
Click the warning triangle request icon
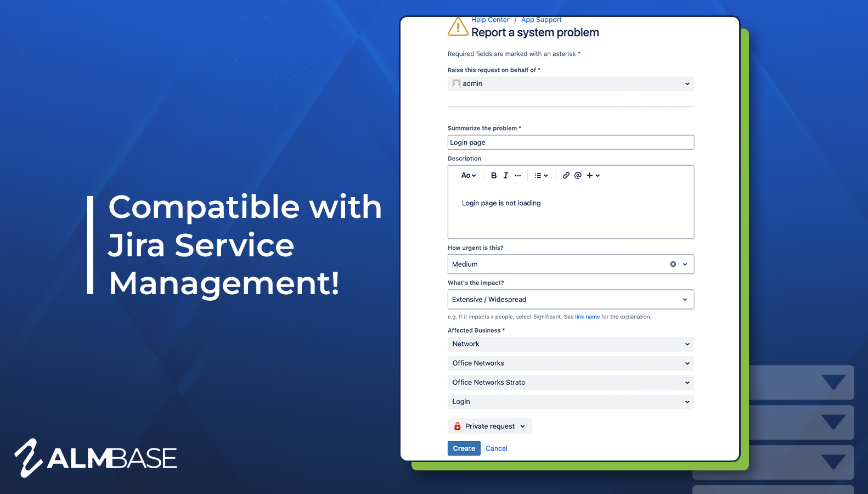point(458,26)
